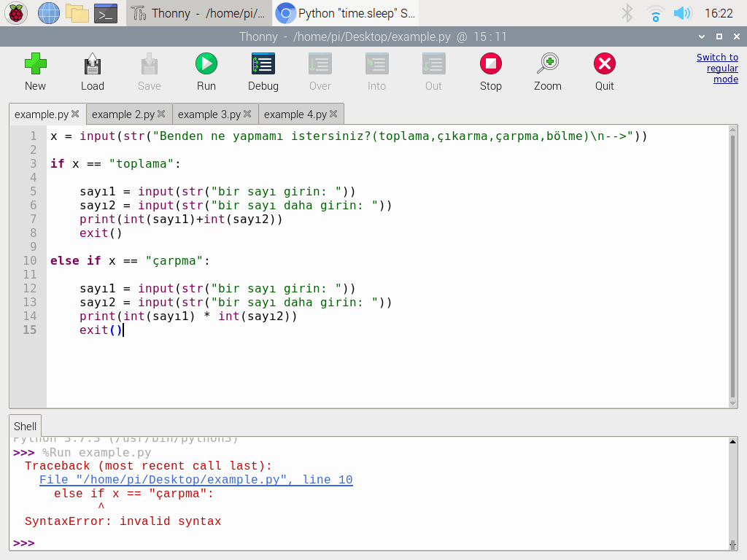
Task: Click the volume speaker tray icon
Action: (682, 13)
